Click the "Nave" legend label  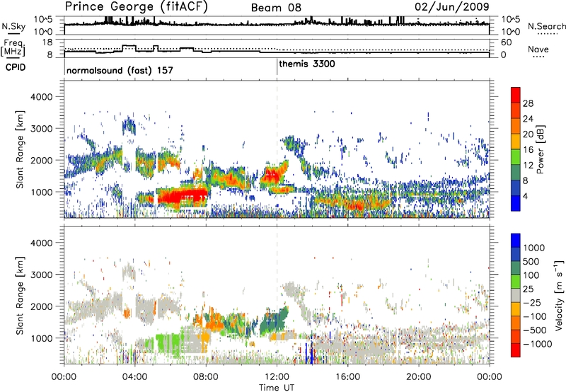click(538, 49)
